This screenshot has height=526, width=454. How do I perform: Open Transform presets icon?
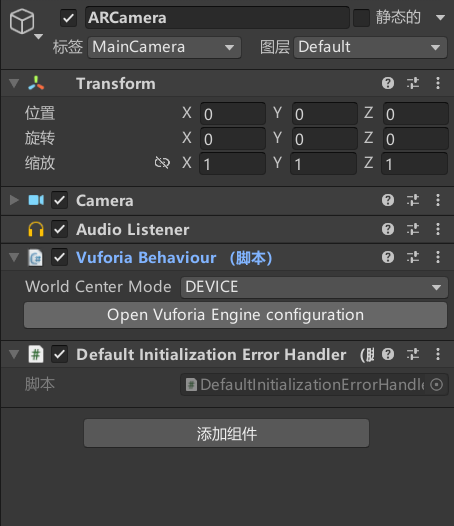coord(413,83)
